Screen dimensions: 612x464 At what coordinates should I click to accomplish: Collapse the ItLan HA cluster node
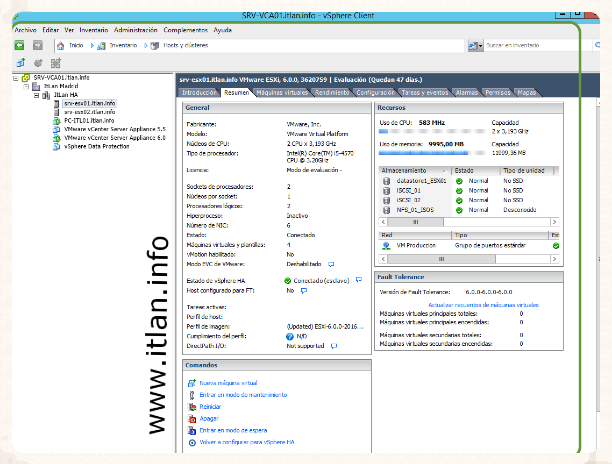(x=36, y=95)
